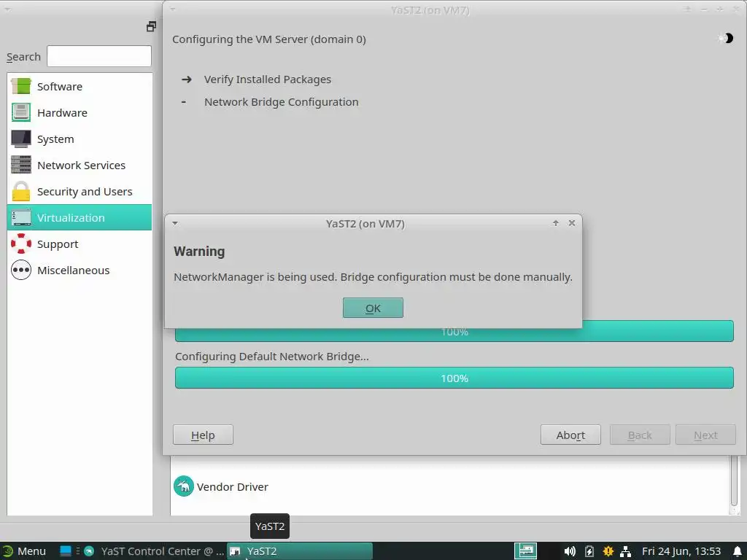Click Help button in VM Server window

click(203, 435)
